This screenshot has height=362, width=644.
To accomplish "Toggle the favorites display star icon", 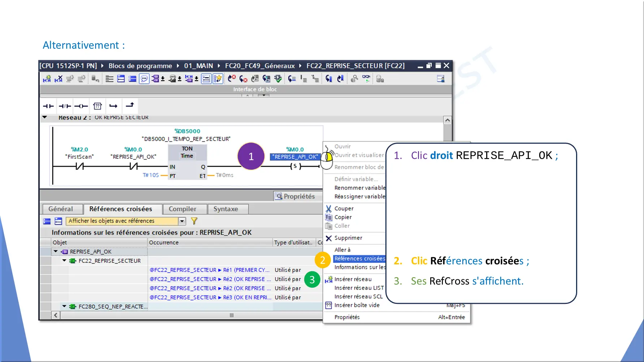I will 217,79.
